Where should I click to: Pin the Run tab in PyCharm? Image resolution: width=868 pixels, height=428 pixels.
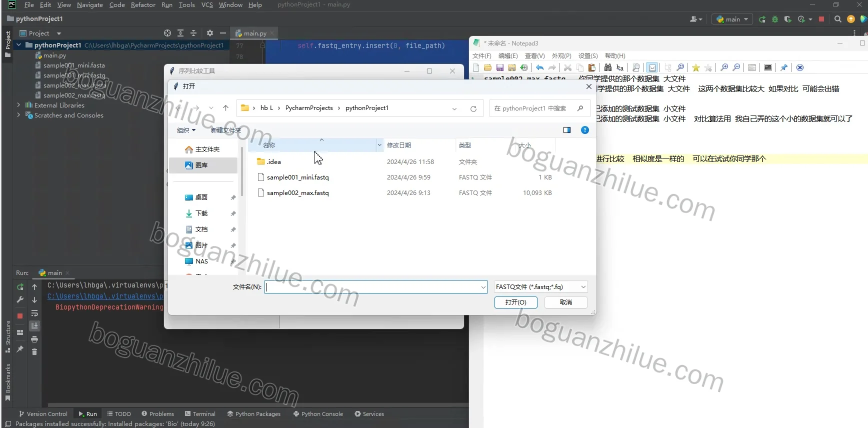20,349
